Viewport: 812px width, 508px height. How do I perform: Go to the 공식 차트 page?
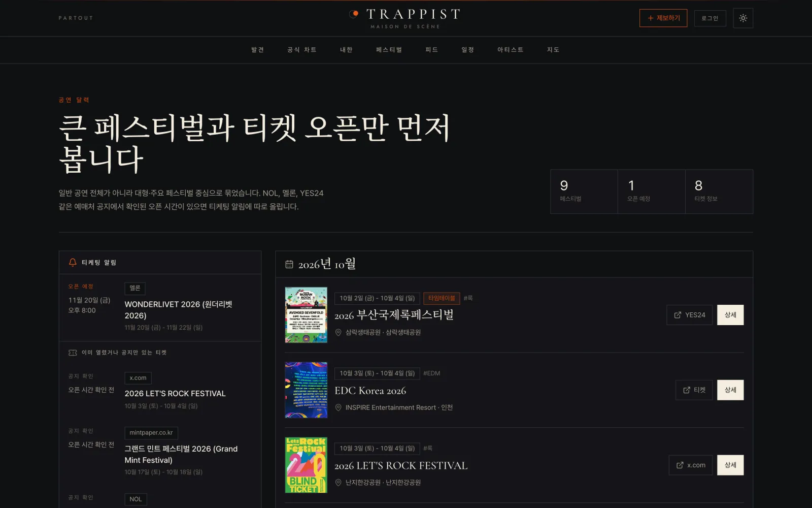pos(302,50)
